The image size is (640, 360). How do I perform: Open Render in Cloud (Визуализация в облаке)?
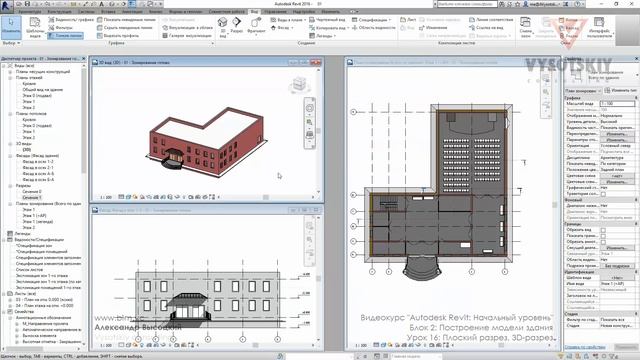[x=187, y=28]
